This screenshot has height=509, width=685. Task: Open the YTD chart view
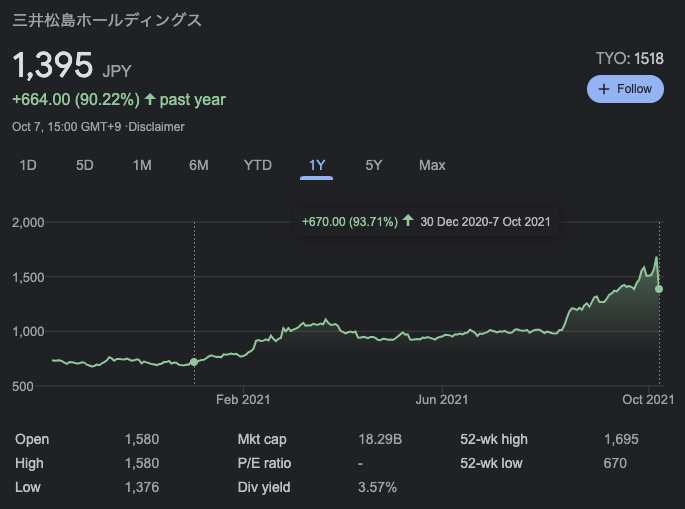[x=258, y=165]
